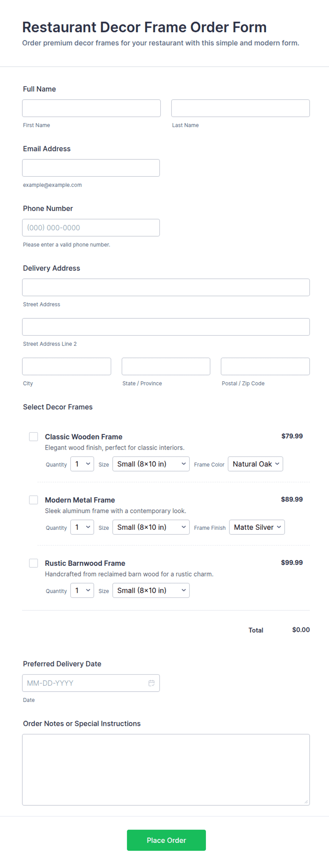Image resolution: width=329 pixels, height=868 pixels.
Task: Click the Order Notes text area
Action: point(166,770)
